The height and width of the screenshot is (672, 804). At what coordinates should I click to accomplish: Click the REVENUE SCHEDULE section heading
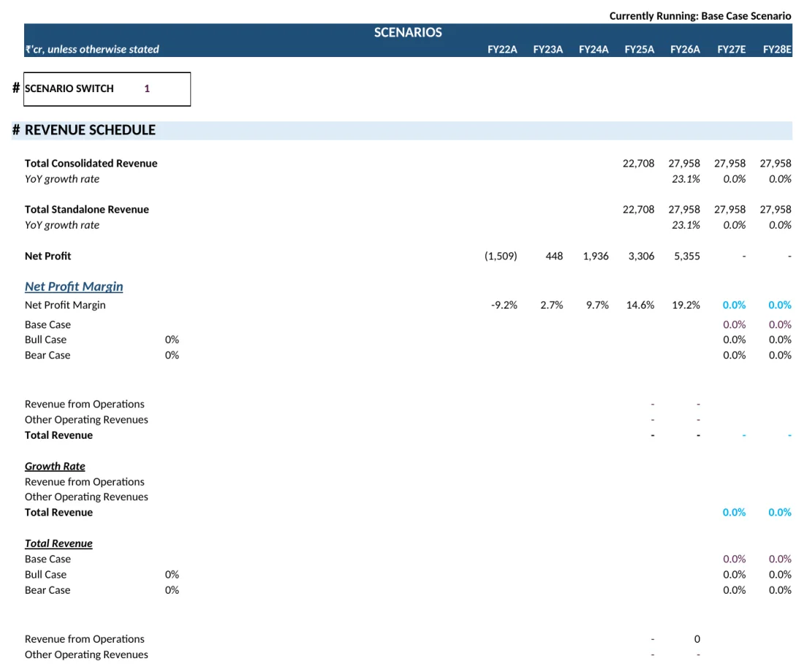tap(90, 130)
